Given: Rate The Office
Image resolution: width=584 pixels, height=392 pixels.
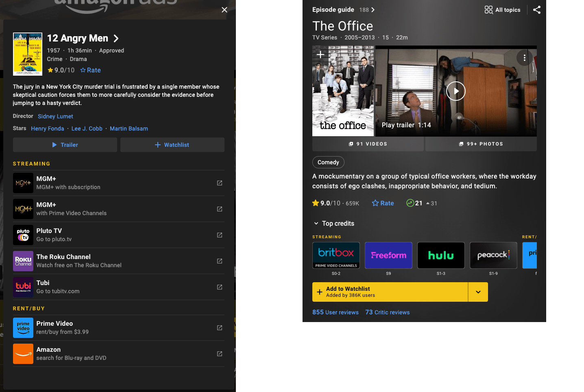Looking at the screenshot, I should pos(383,203).
